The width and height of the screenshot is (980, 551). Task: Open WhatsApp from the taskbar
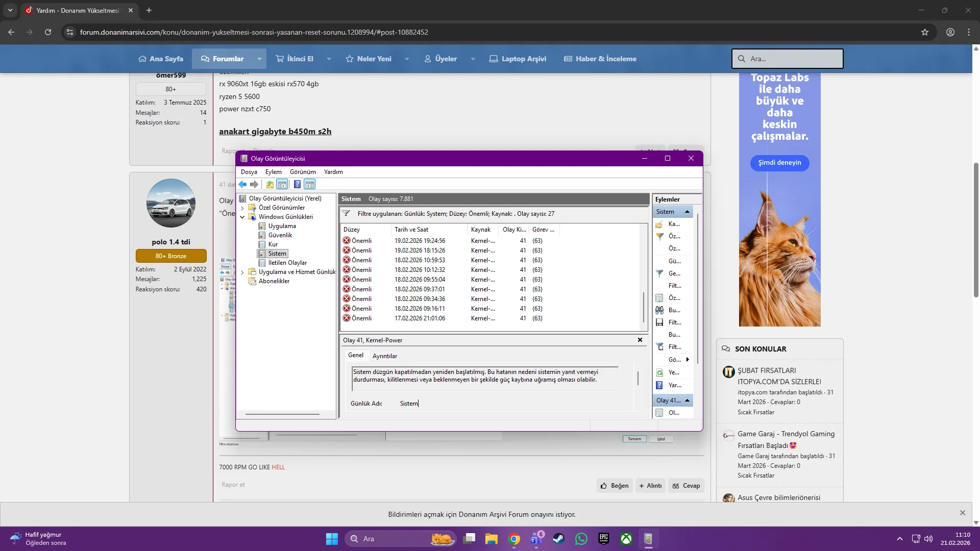581,539
